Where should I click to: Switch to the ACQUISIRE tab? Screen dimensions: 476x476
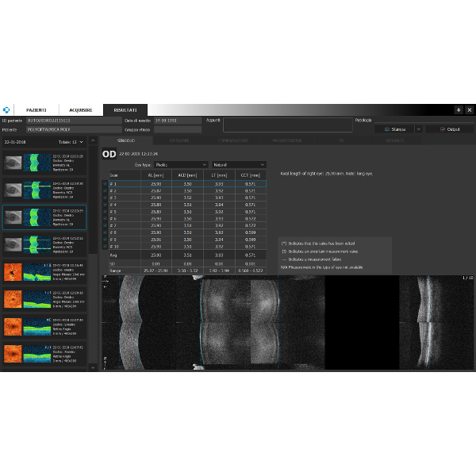tap(81, 109)
